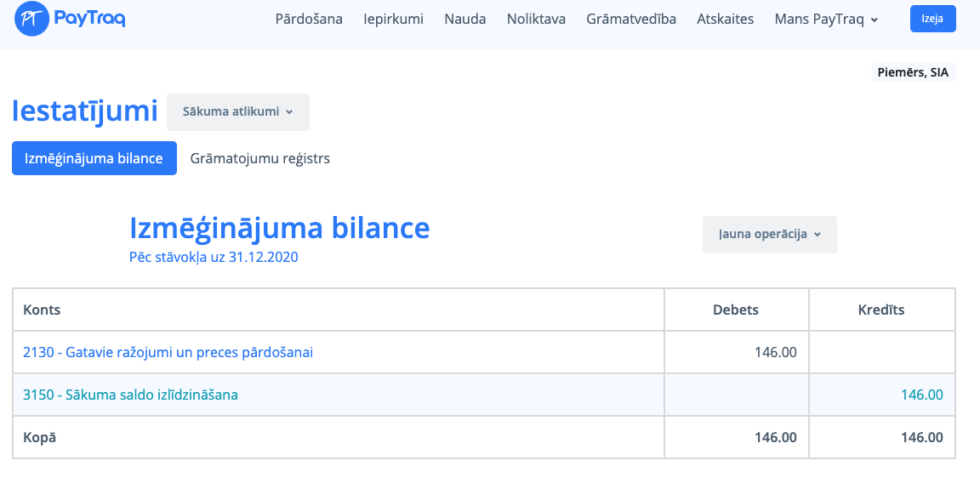Go to the Nauda section
Viewport: 980px width, 483px height.
[465, 19]
